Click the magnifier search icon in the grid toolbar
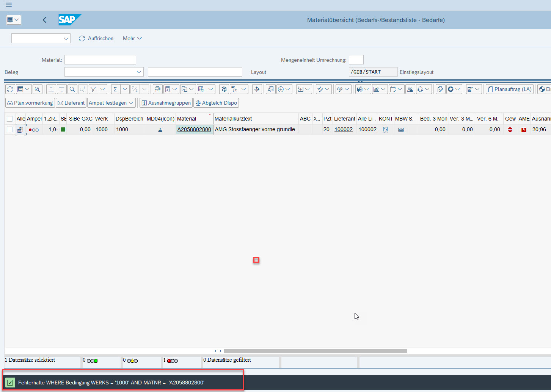The image size is (551, 392). click(x=72, y=89)
